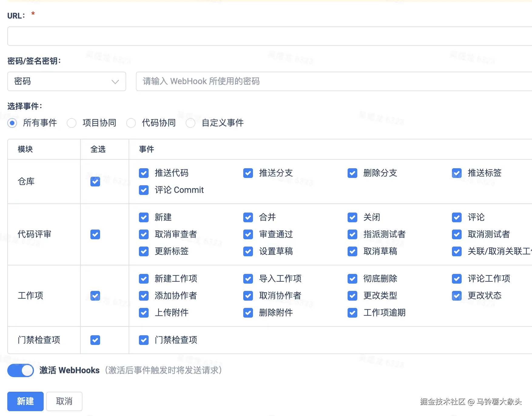This screenshot has height=416, width=532.
Task: Select the 所有事件 radio option
Action: click(x=12, y=123)
